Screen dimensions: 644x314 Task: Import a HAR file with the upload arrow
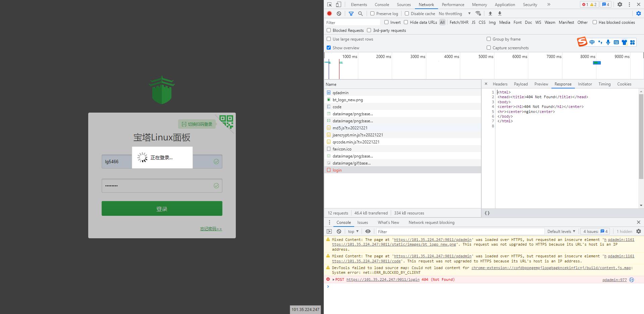click(490, 13)
